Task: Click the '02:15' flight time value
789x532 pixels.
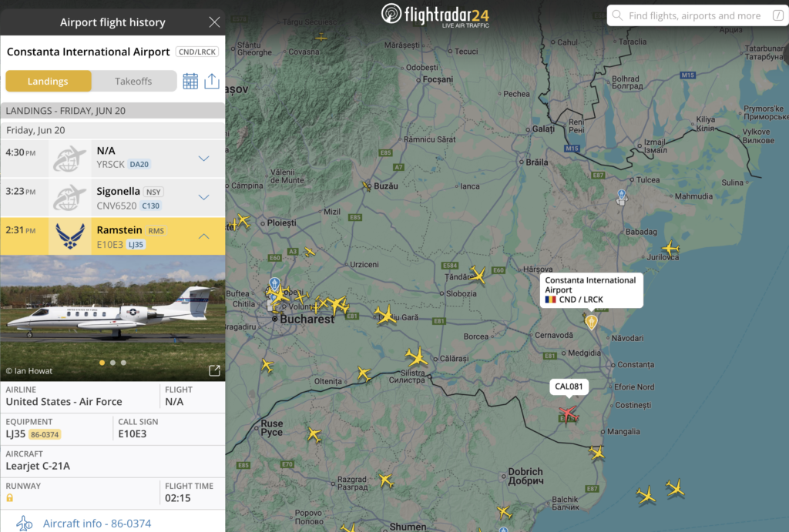Action: click(178, 498)
